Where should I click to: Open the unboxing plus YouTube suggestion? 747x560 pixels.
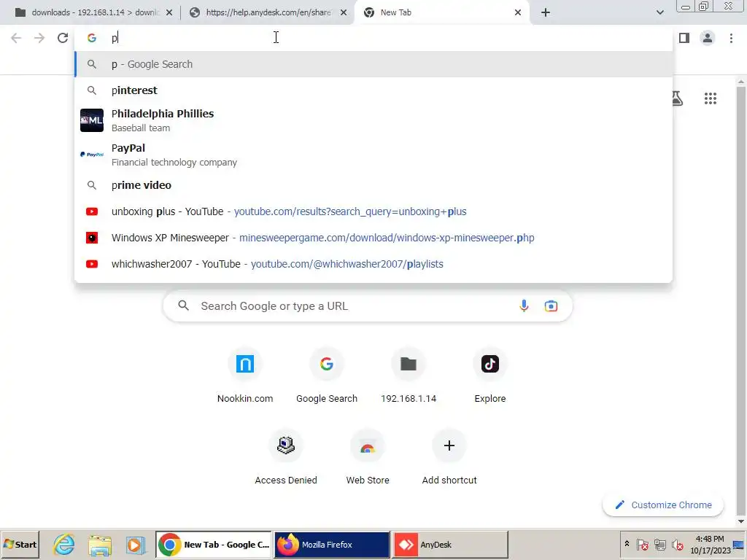coord(373,211)
